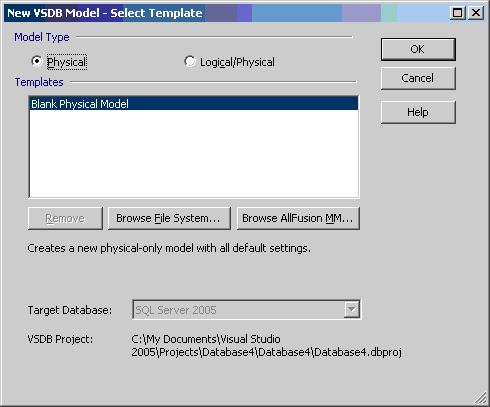
Task: Click the OK button
Action: tap(418, 49)
